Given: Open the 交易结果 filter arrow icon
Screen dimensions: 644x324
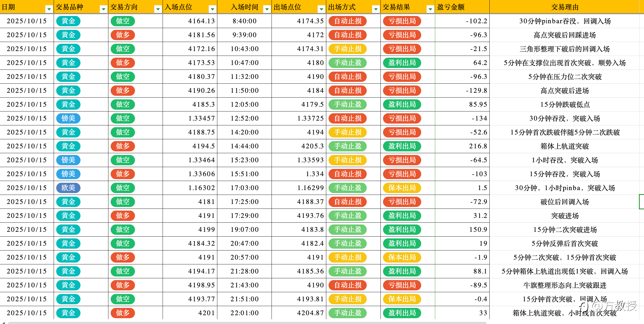Looking at the screenshot, I should (430, 9).
